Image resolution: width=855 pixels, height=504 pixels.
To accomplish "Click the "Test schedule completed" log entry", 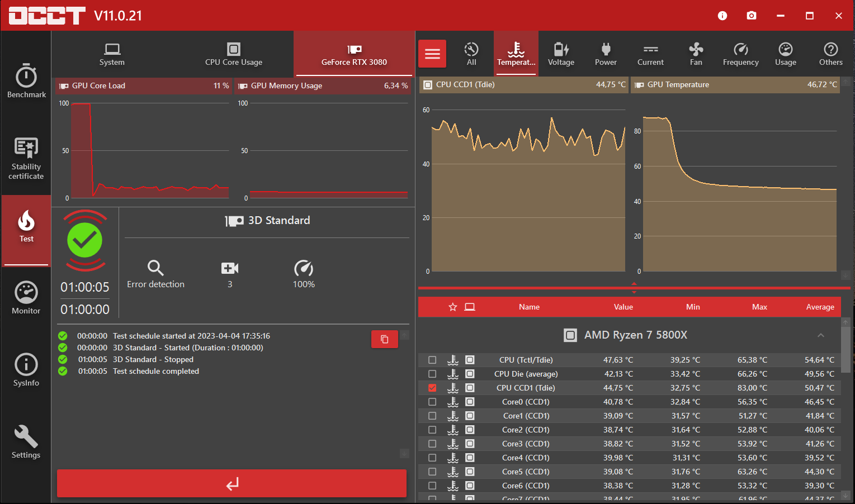I will coord(156,371).
